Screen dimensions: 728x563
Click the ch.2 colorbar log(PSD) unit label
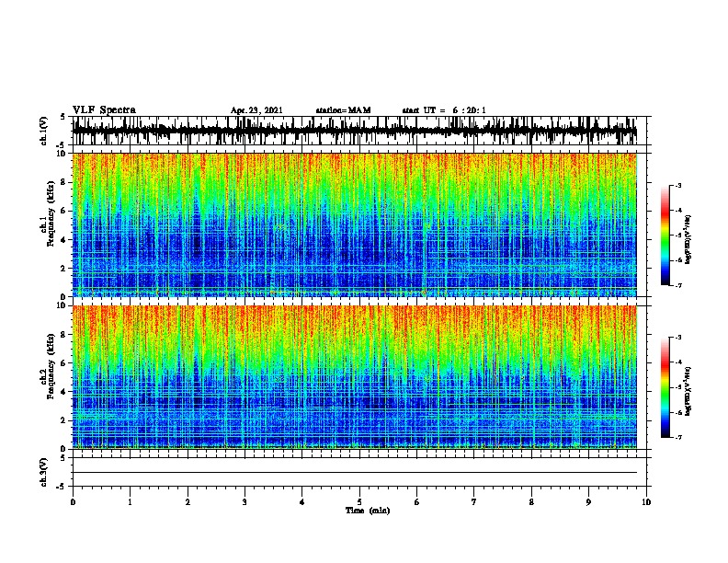(x=688, y=391)
